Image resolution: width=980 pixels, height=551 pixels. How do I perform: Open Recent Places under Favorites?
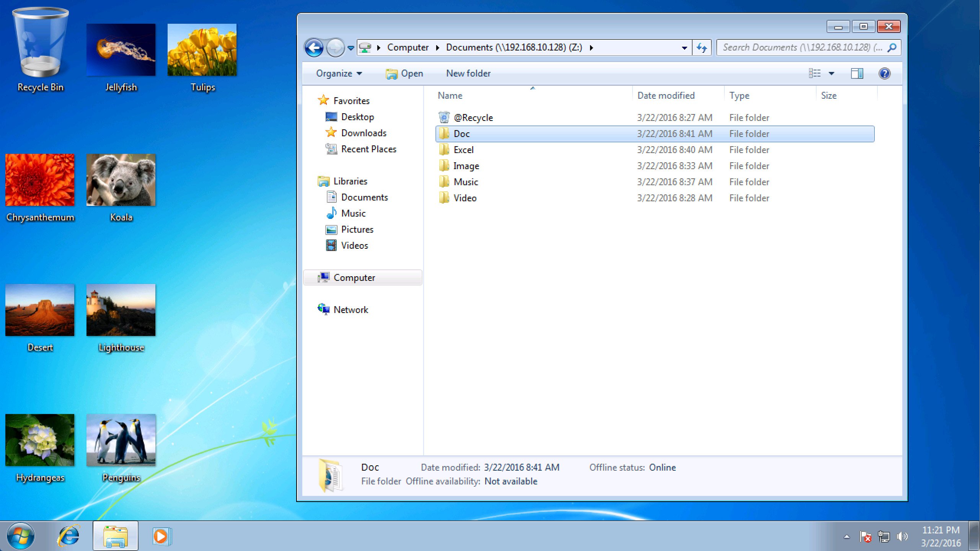pyautogui.click(x=361, y=149)
